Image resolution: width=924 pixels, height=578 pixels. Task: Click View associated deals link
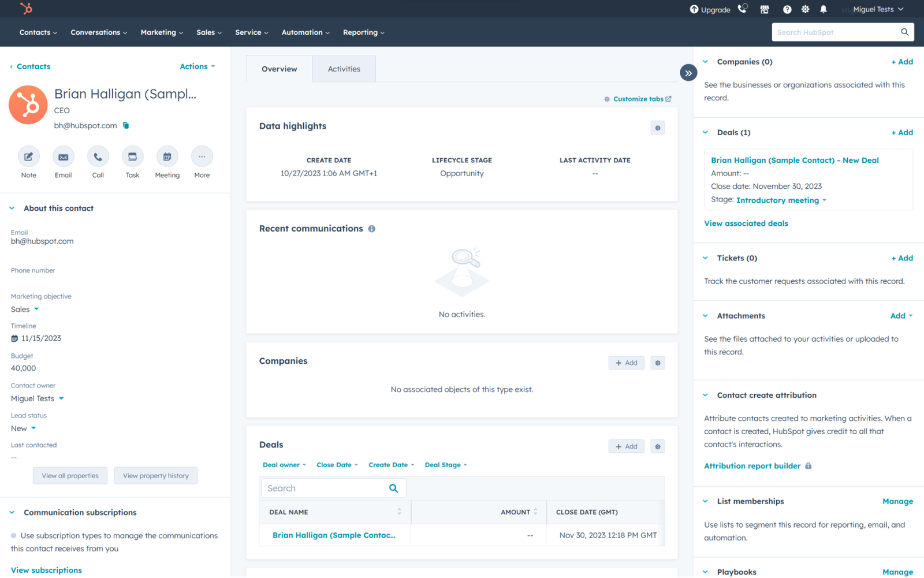[746, 223]
